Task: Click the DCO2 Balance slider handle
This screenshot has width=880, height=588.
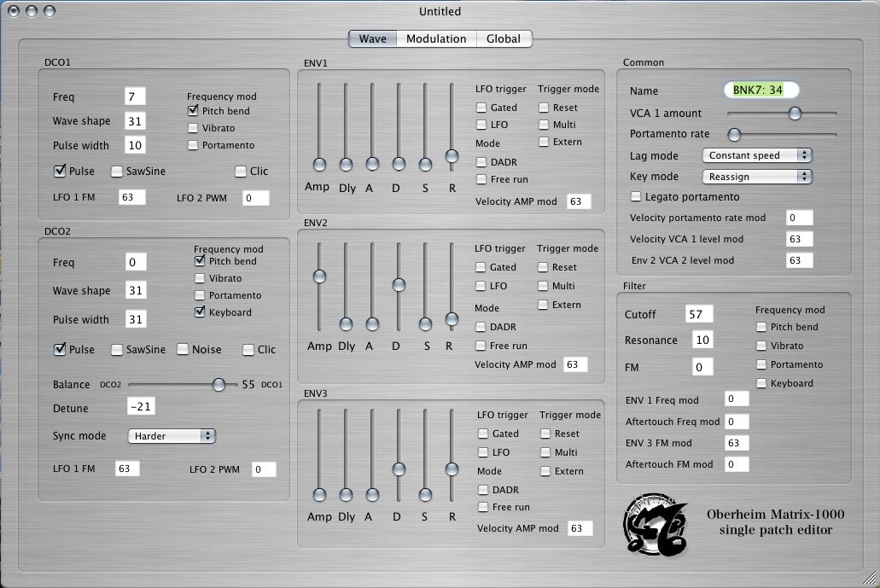Action: pyautogui.click(x=219, y=385)
